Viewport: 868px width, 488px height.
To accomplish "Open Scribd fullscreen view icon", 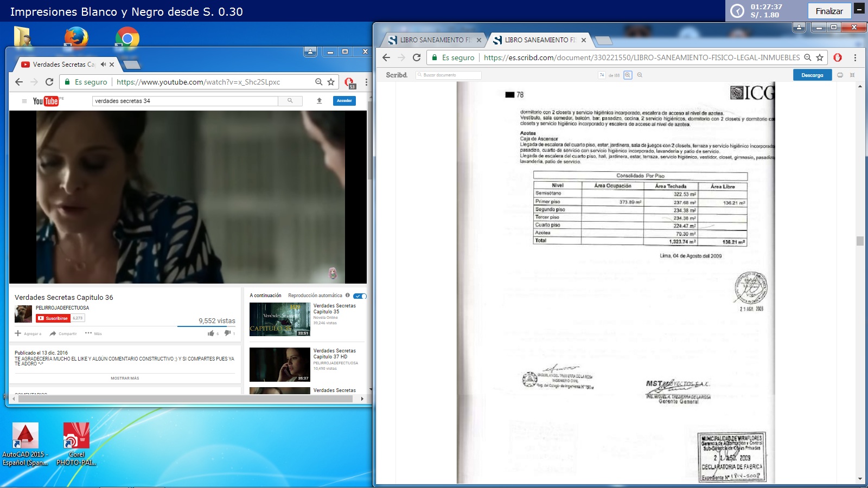I will (x=852, y=75).
